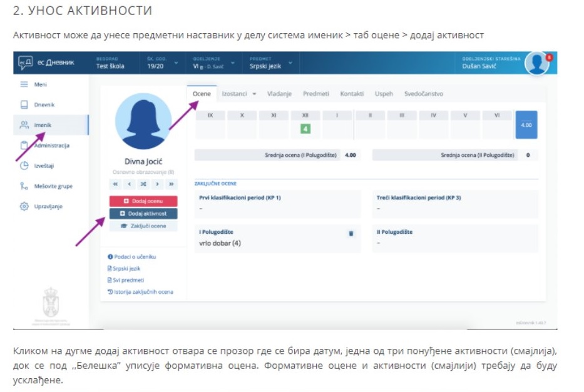Screen dimensions: 584x392
Task: Open Mešovite grupe in the sidebar
Action: click(x=53, y=186)
